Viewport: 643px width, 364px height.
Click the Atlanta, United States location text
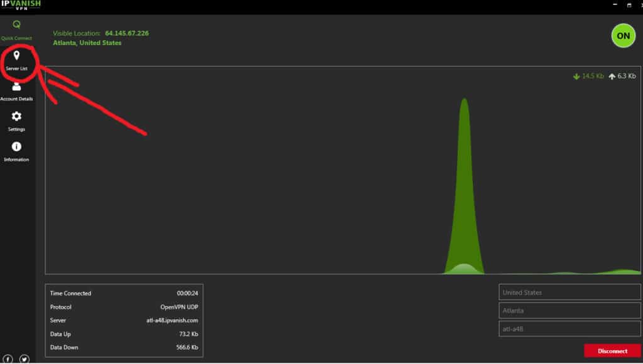point(87,43)
